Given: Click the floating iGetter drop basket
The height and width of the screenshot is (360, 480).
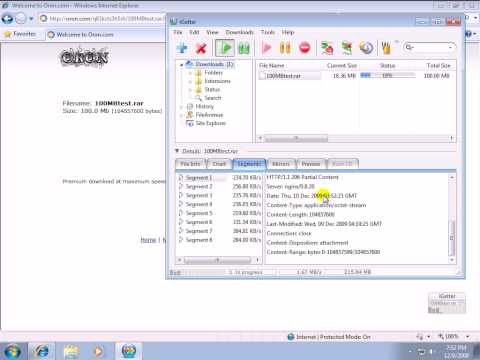Looking at the screenshot, I should [x=447, y=303].
